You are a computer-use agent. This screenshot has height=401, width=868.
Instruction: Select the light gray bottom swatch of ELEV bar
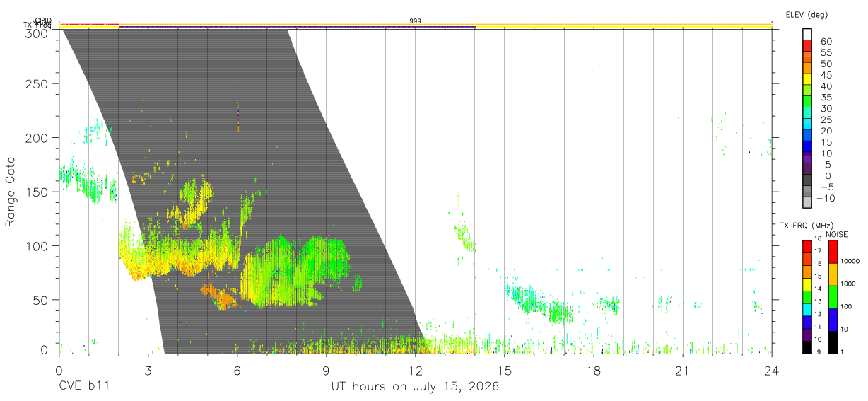click(x=807, y=202)
